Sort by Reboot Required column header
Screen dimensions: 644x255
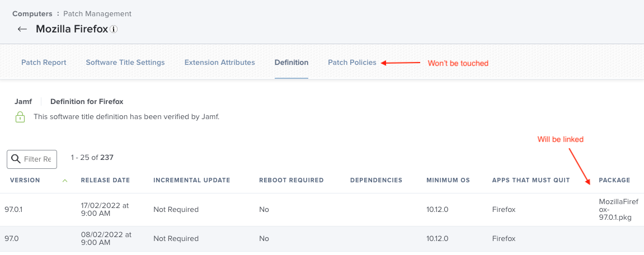pos(292,180)
